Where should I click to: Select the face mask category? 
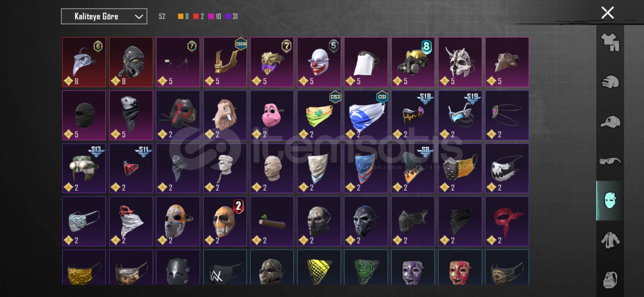610,200
